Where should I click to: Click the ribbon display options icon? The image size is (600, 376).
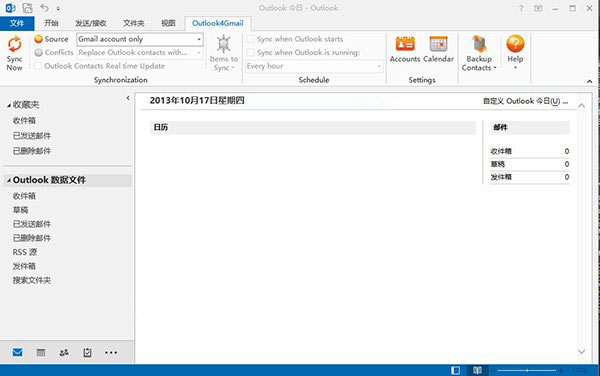coord(538,8)
